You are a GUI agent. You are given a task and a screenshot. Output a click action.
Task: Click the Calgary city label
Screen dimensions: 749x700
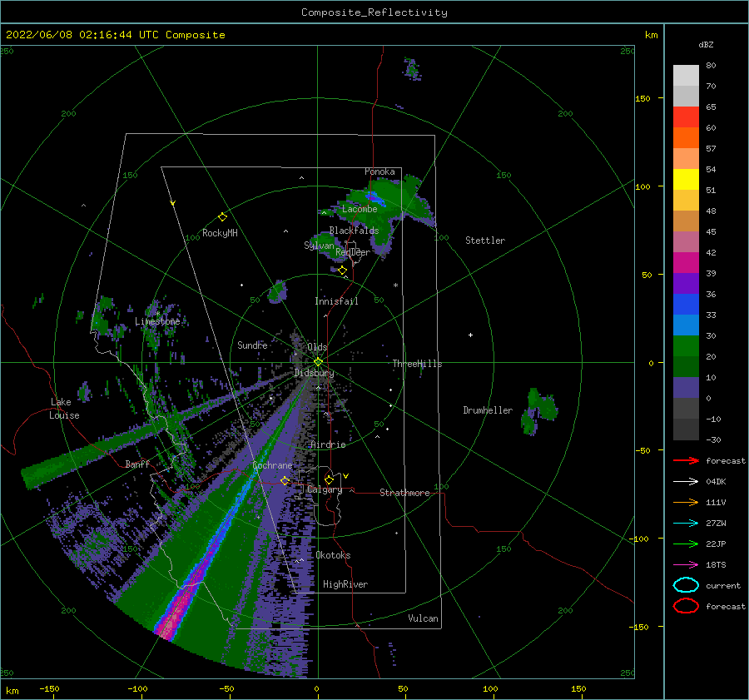[x=325, y=489]
